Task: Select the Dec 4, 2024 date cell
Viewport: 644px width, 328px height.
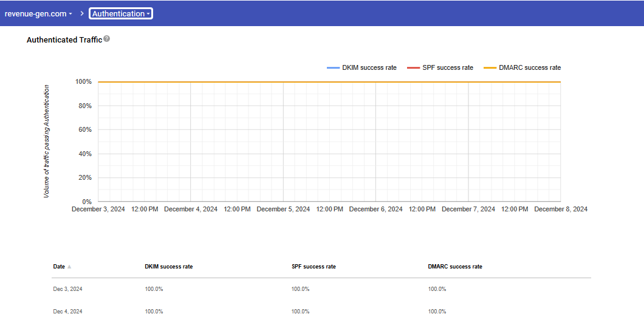Action: coord(67,312)
